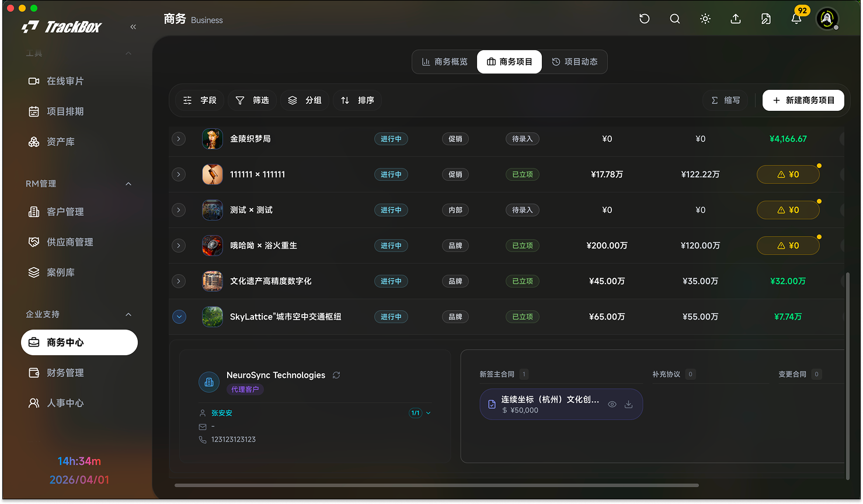Open the 字段 fields settings

coord(200,100)
